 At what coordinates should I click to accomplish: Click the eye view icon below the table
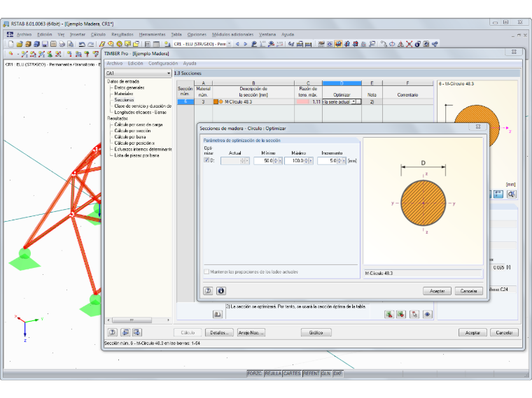(x=427, y=314)
